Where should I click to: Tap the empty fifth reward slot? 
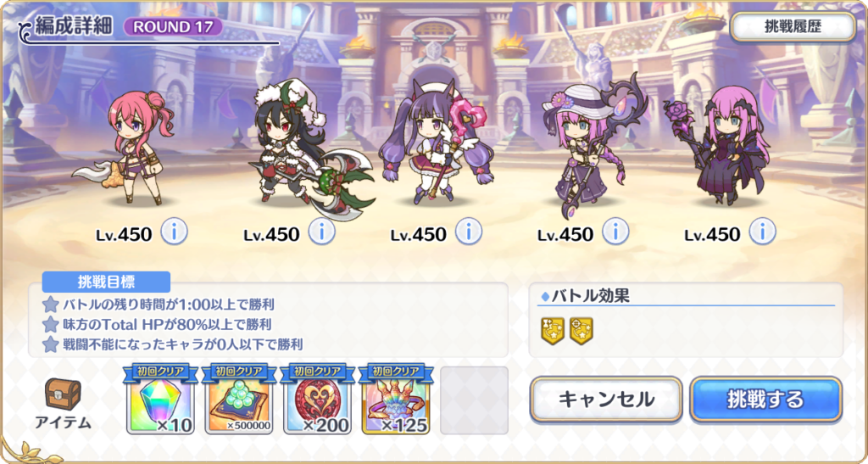(475, 400)
